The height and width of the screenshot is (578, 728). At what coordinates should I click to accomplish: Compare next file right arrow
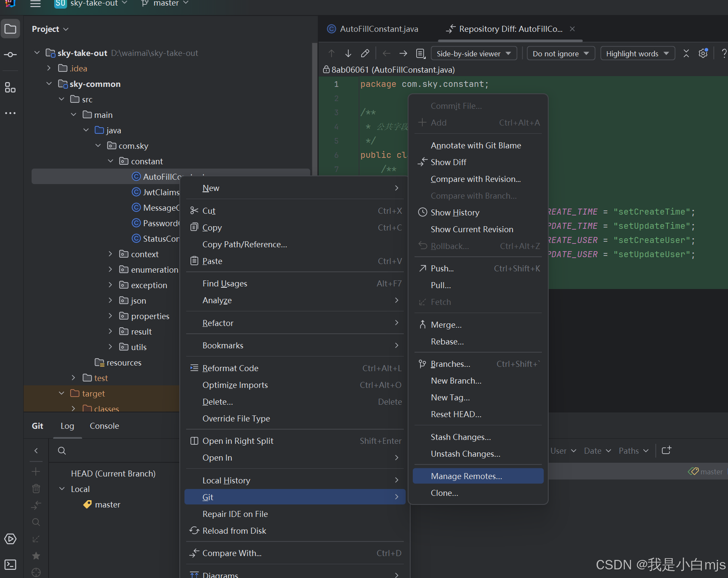click(x=403, y=53)
